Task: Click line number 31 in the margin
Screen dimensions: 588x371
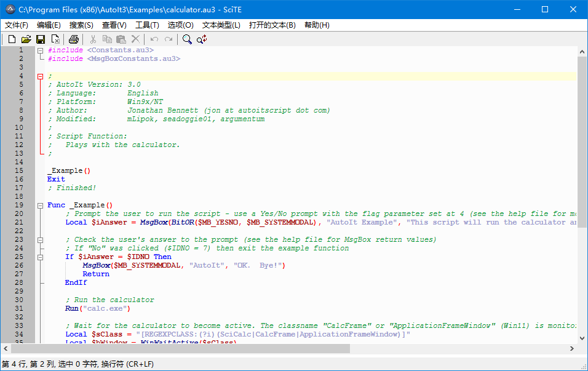Action: click(x=18, y=308)
